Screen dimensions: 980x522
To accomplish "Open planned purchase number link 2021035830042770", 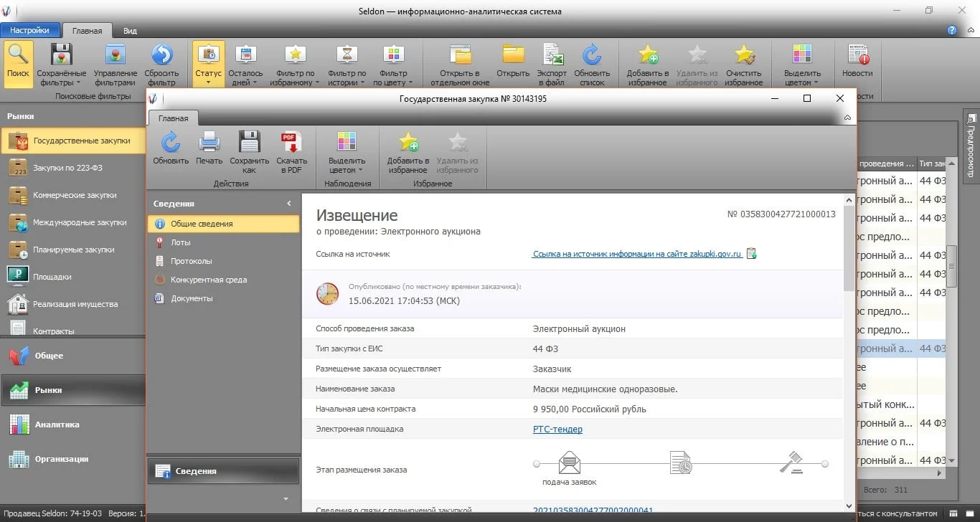I will (593, 511).
